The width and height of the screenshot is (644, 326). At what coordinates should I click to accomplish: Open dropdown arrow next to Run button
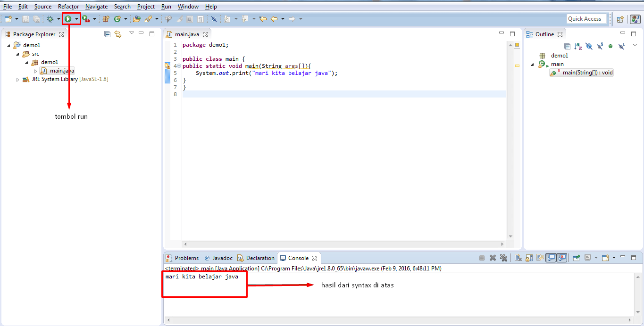point(76,19)
